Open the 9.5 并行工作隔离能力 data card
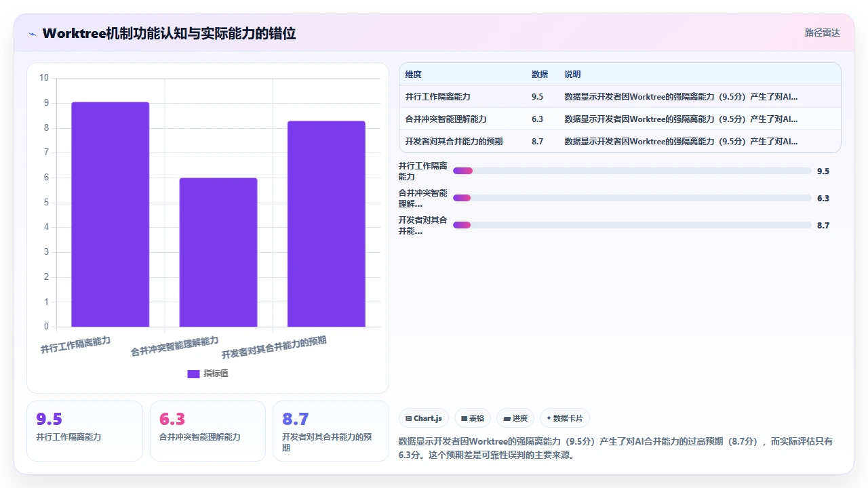 (x=85, y=431)
